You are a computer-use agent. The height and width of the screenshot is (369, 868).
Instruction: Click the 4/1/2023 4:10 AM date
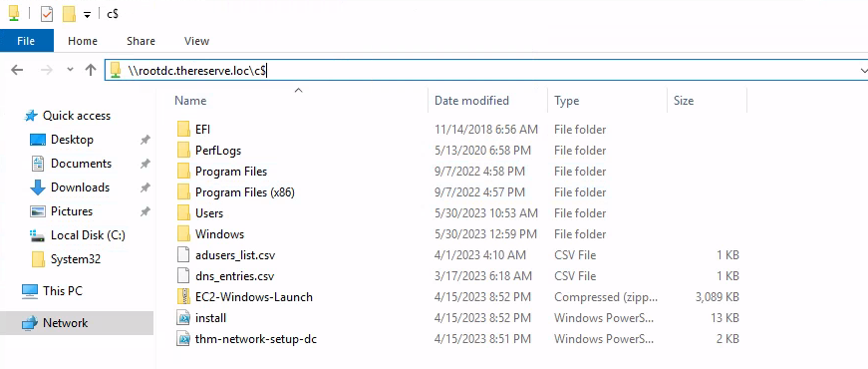point(480,255)
